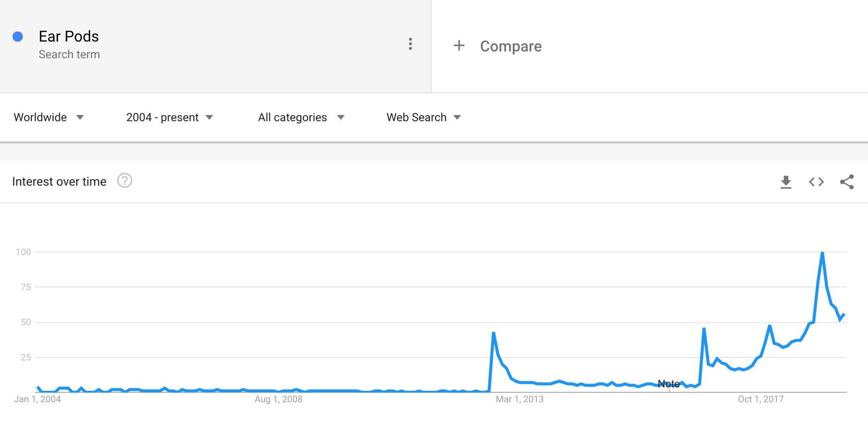Viewport: 868px width, 435px height.
Task: Click the Compare button
Action: tap(511, 46)
